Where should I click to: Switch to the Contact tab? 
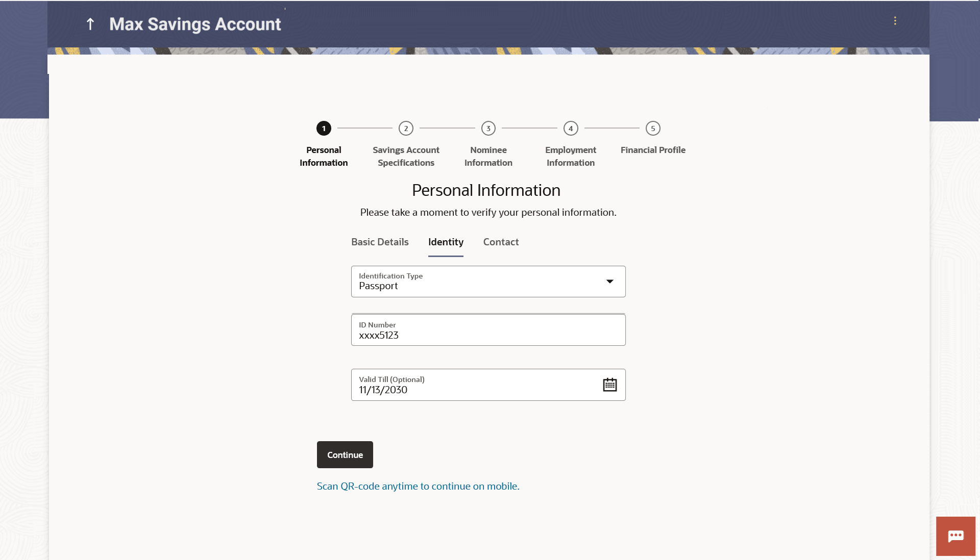tap(501, 242)
